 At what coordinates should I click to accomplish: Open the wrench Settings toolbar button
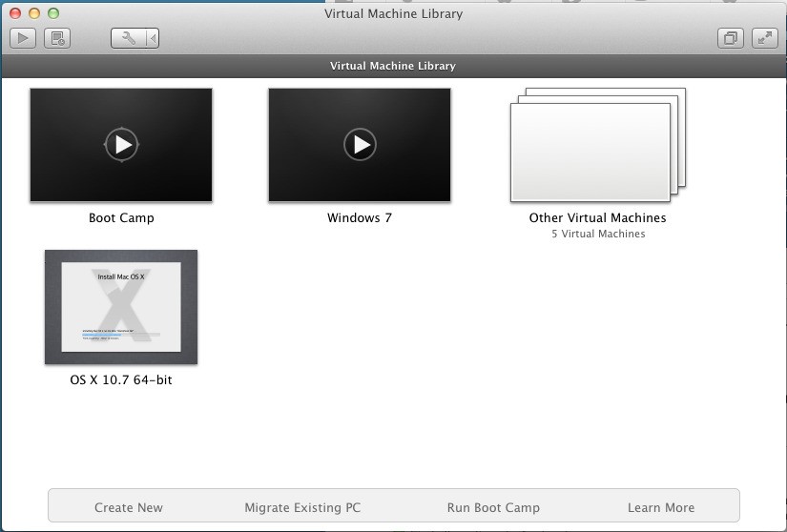click(x=128, y=38)
